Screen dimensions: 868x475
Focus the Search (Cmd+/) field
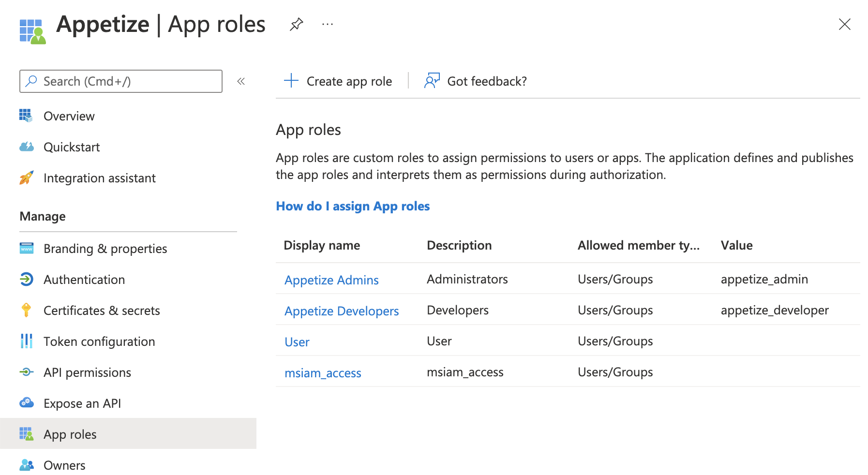click(x=126, y=81)
